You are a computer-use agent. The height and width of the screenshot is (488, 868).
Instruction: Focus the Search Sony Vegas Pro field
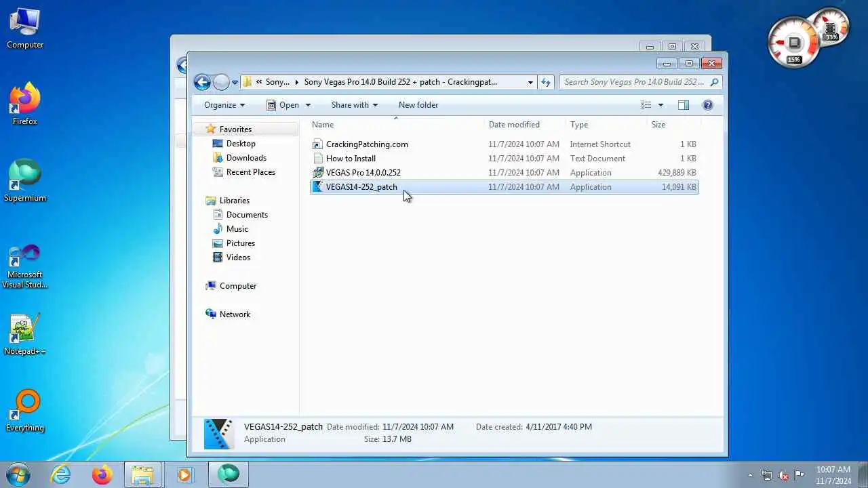pos(633,82)
